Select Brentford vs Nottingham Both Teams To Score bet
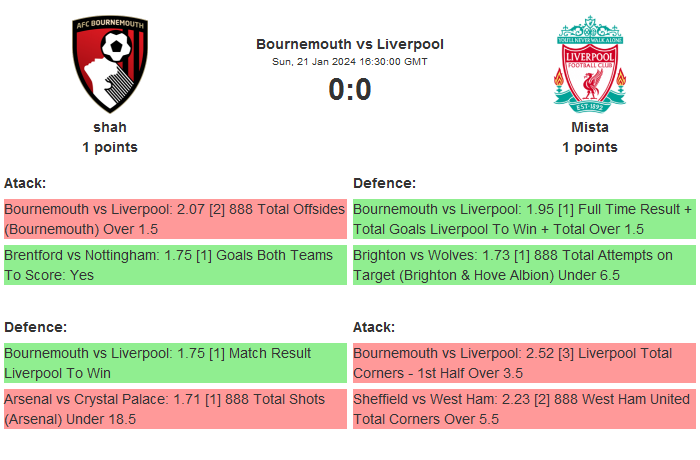Image resolution: width=700 pixels, height=460 pixels. tap(175, 265)
